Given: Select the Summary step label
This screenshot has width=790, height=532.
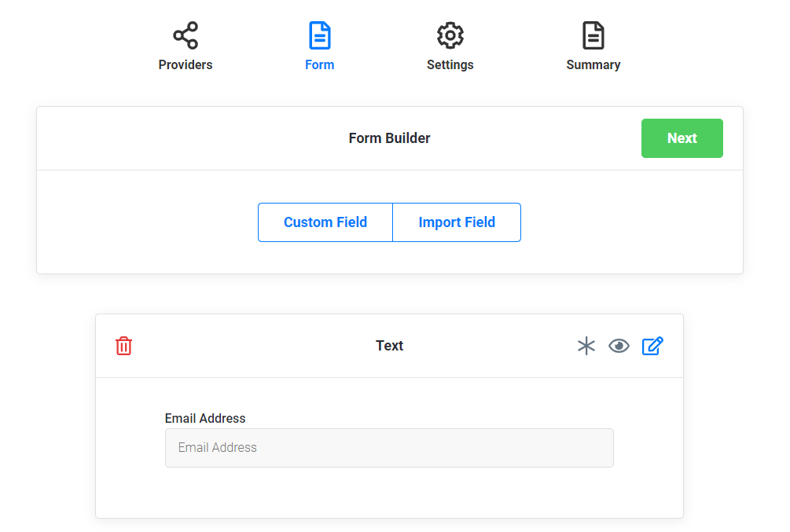Looking at the screenshot, I should pyautogui.click(x=593, y=64).
